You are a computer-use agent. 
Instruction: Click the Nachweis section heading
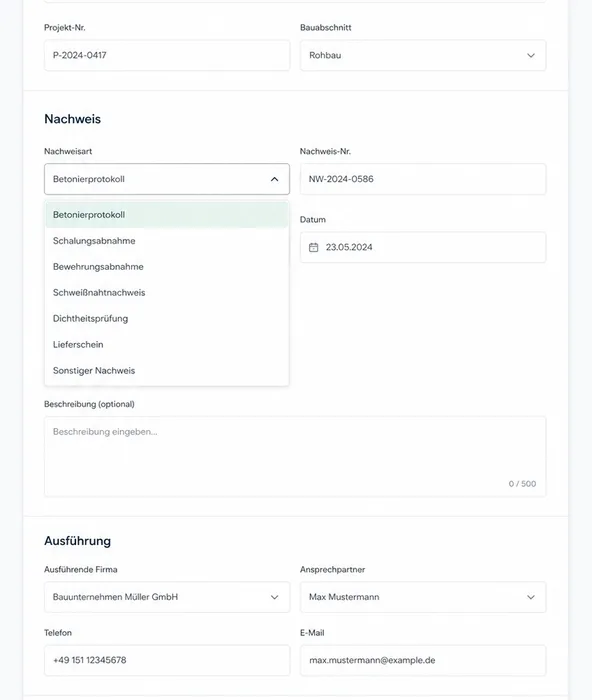pyautogui.click(x=72, y=119)
